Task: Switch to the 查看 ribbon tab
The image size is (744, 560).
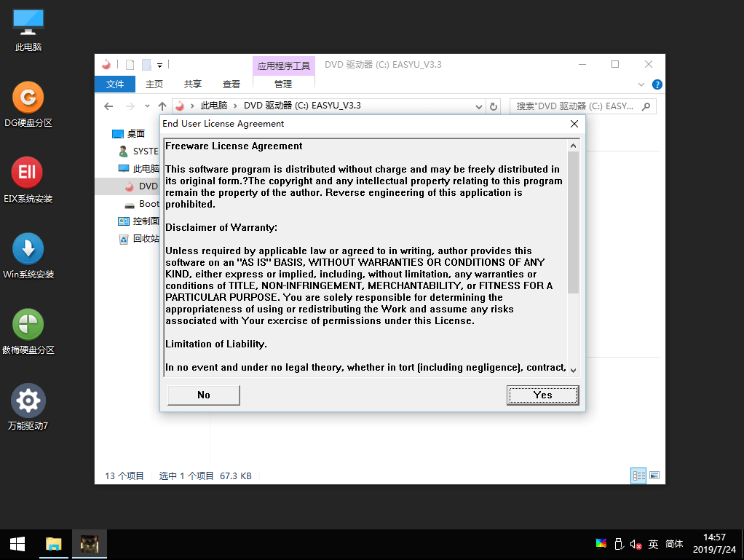Action: click(231, 84)
